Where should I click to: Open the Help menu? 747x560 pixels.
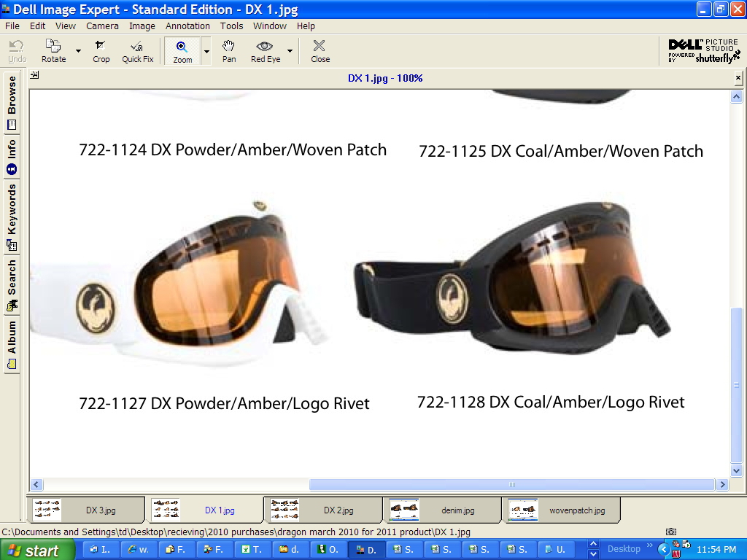coord(306,26)
